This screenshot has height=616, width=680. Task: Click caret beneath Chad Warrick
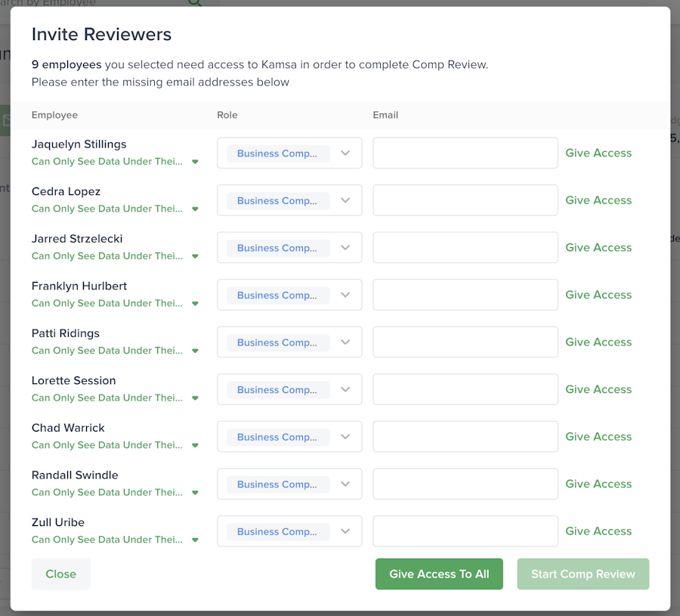coord(195,445)
